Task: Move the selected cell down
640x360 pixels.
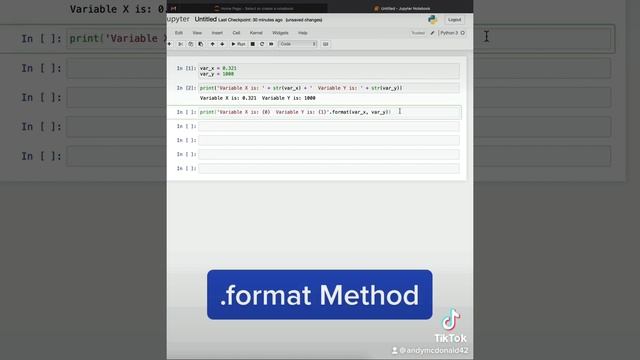Action: point(222,44)
